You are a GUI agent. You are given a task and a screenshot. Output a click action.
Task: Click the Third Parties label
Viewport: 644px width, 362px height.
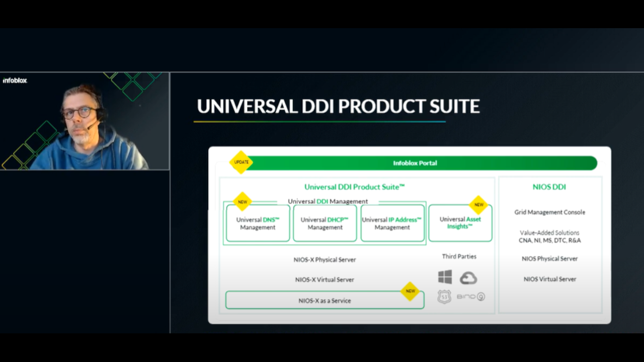click(x=459, y=256)
